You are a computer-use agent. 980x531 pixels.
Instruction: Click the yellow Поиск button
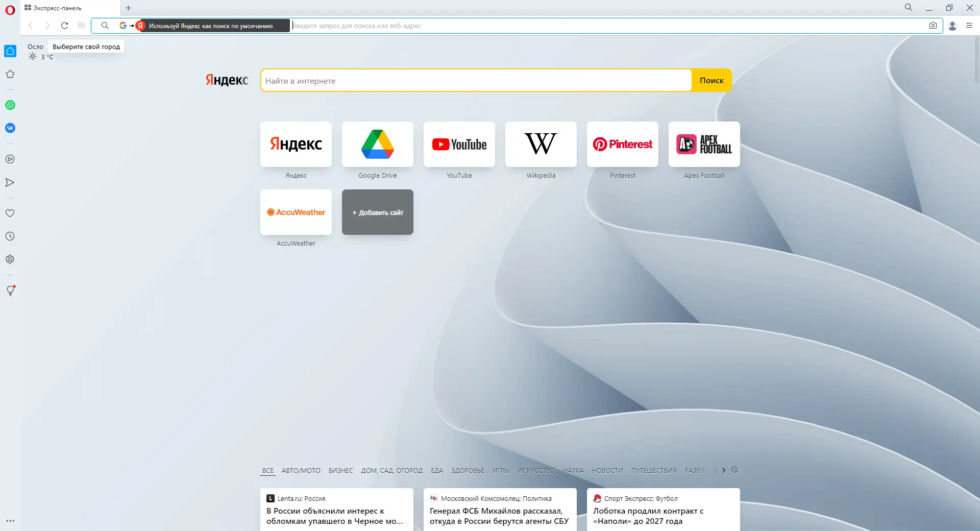pyautogui.click(x=712, y=80)
